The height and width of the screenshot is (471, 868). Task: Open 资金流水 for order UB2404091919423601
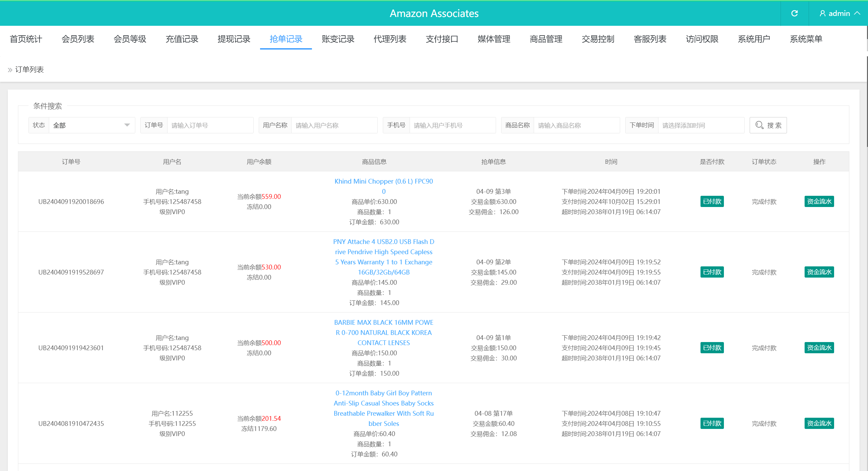(x=819, y=347)
